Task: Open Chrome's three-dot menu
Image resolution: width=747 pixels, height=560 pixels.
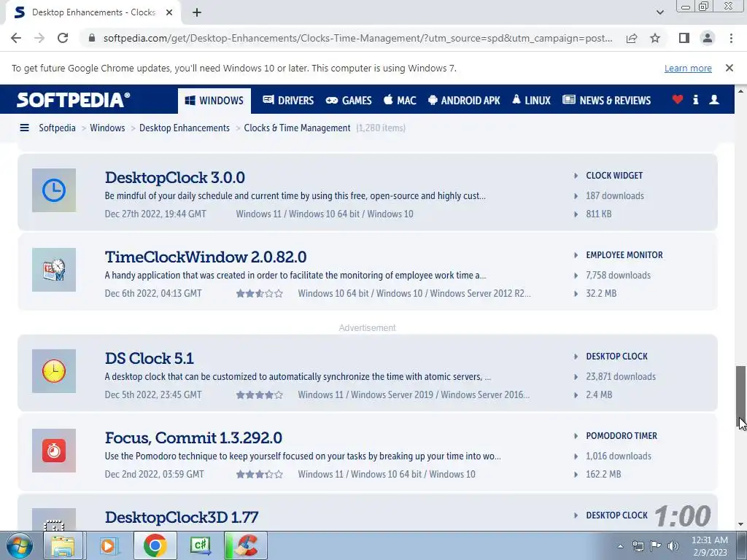Action: (x=731, y=38)
